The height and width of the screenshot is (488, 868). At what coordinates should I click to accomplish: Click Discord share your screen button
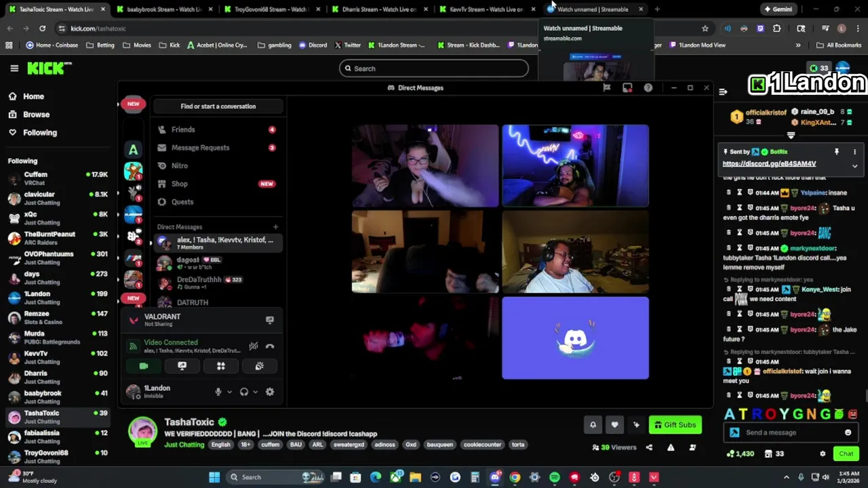(182, 366)
